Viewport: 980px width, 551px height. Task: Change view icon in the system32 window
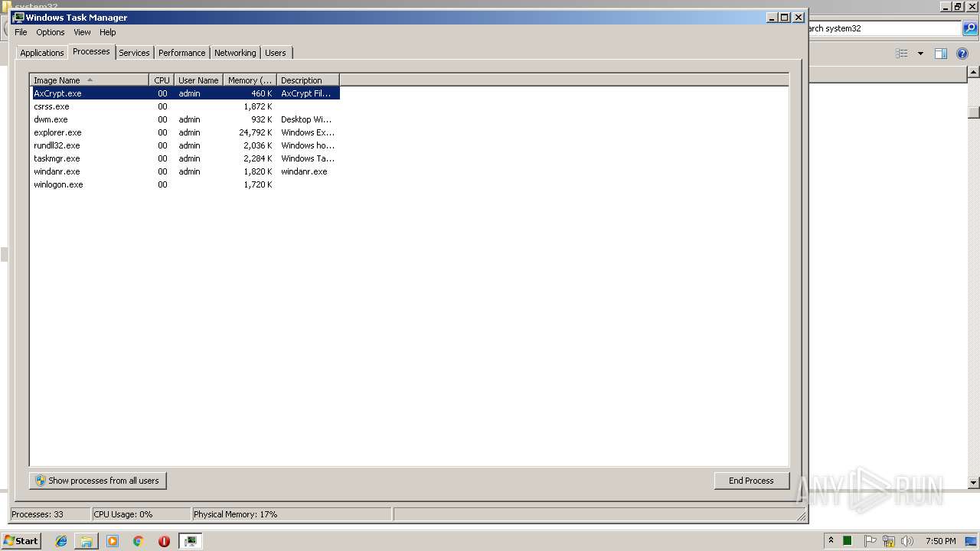[x=902, y=54]
